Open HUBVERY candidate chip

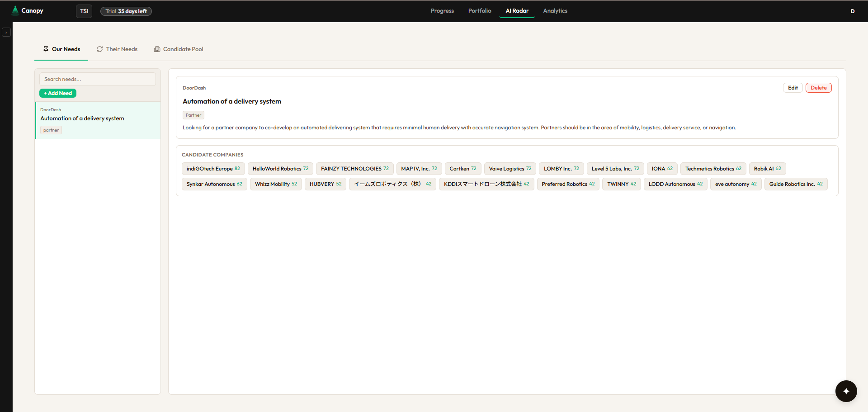[325, 184]
